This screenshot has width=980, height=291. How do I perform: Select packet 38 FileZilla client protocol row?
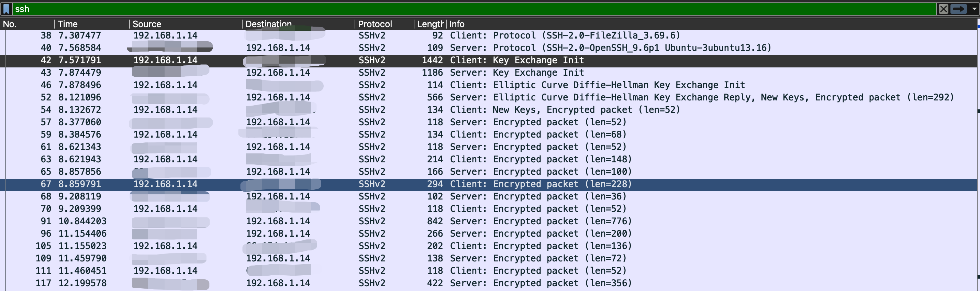click(489, 35)
